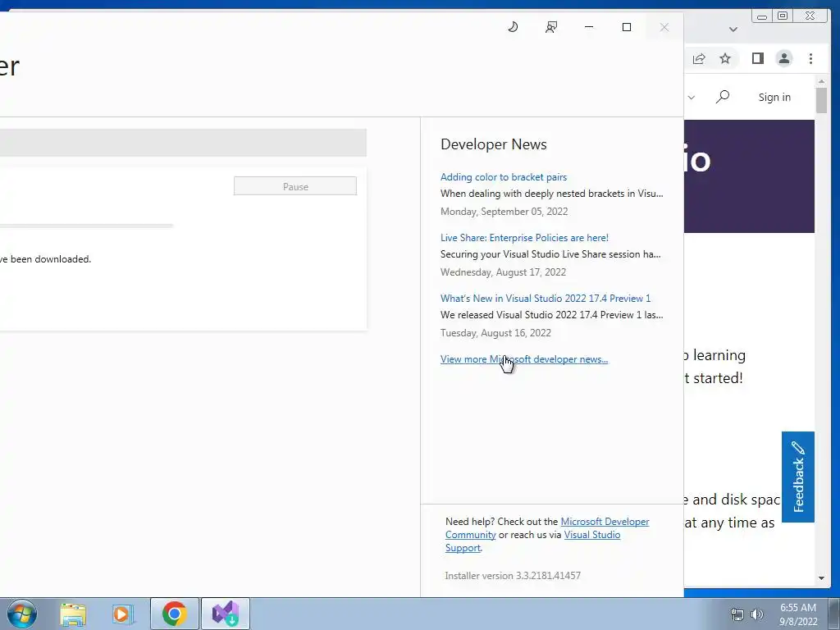Open 'Adding color to bracket pairs' article

click(503, 177)
